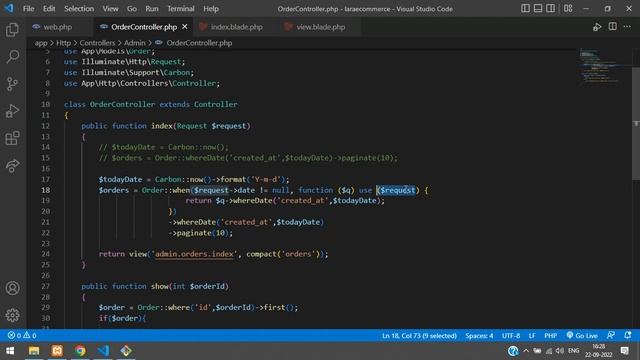Toggle secondary side bar layout icon
Viewport: 640px width, 360px height.
[551, 8]
